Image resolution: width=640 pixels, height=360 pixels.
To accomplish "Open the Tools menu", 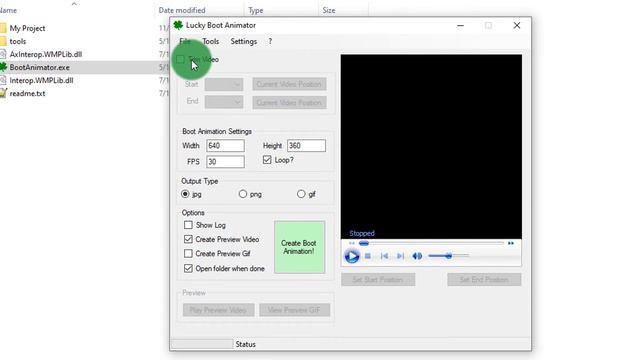I will (x=211, y=41).
